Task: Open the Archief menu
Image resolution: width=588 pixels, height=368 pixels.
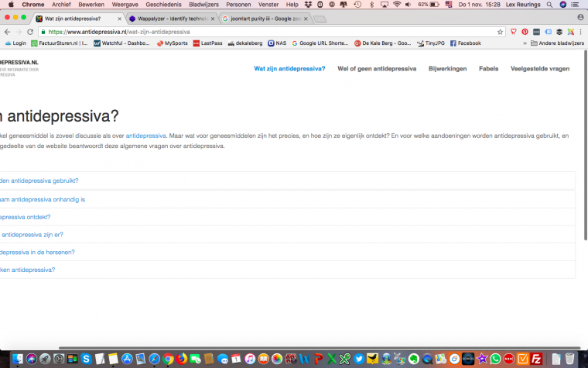Action: tap(61, 5)
